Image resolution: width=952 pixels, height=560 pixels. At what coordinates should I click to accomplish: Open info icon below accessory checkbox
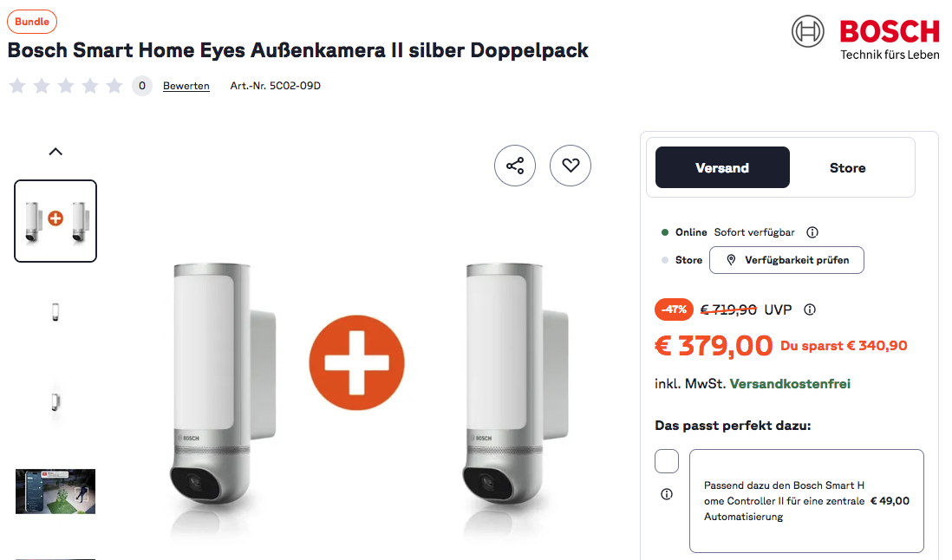point(667,494)
